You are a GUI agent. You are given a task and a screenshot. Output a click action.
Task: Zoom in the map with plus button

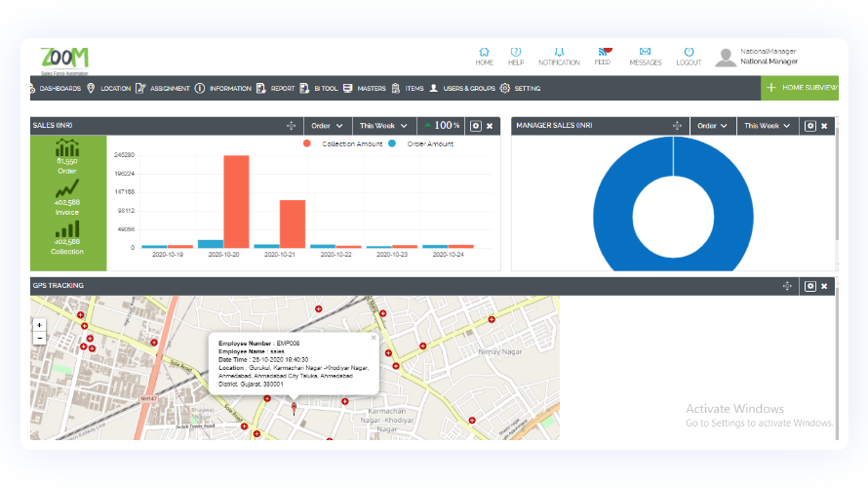(x=39, y=325)
